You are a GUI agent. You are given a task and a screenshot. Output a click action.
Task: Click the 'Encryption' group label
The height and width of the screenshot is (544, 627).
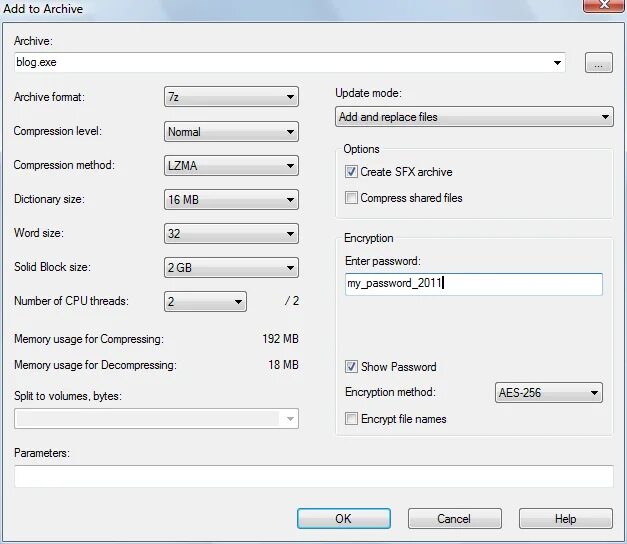[x=369, y=238]
